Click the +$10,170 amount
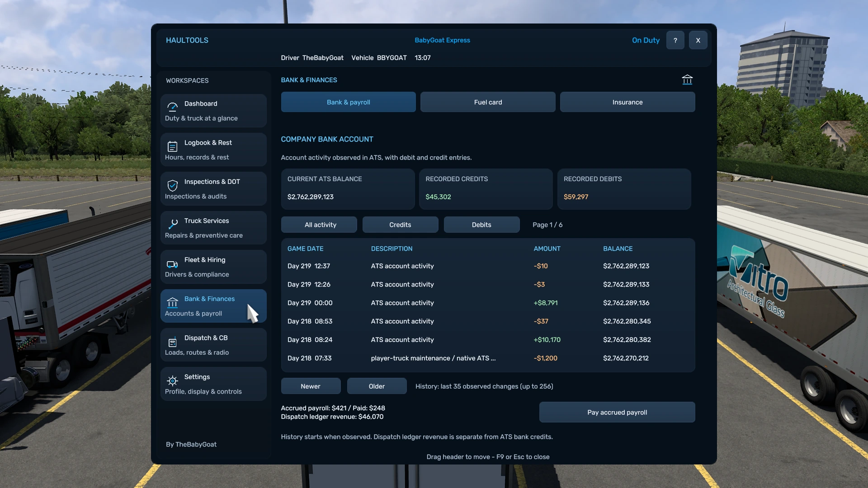868x488 pixels. [547, 340]
